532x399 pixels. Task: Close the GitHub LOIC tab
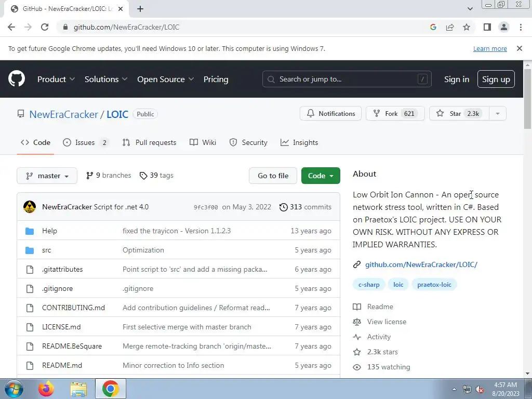pyautogui.click(x=121, y=9)
